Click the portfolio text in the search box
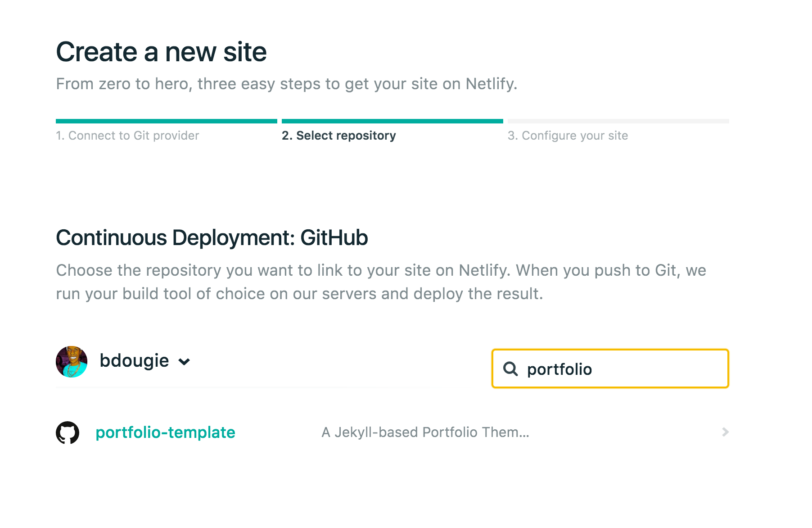Screen dimensions: 812x528 [560, 369]
